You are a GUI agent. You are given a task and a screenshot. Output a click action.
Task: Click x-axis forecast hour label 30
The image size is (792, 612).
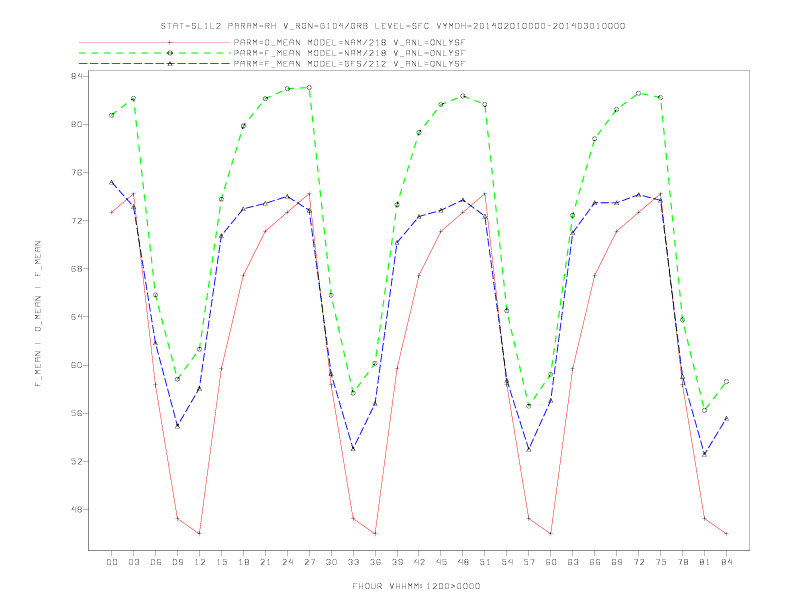pos(331,562)
